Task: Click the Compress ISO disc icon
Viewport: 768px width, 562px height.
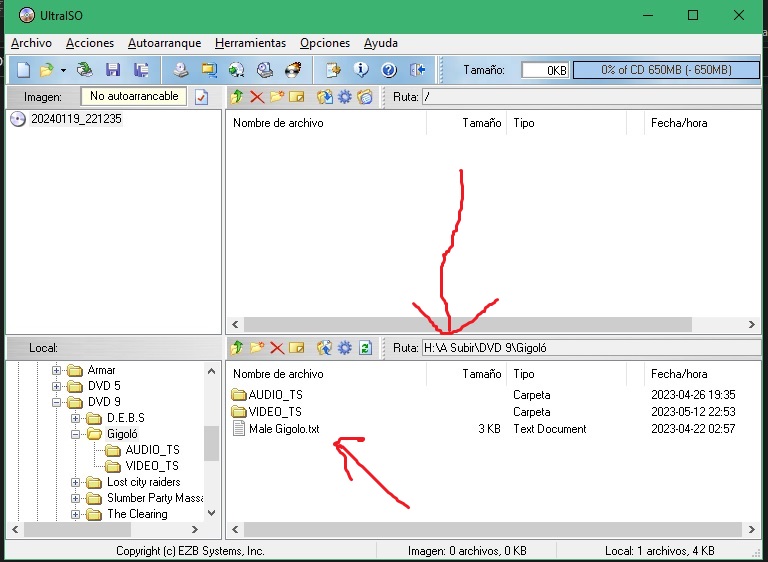Action: coord(237,70)
